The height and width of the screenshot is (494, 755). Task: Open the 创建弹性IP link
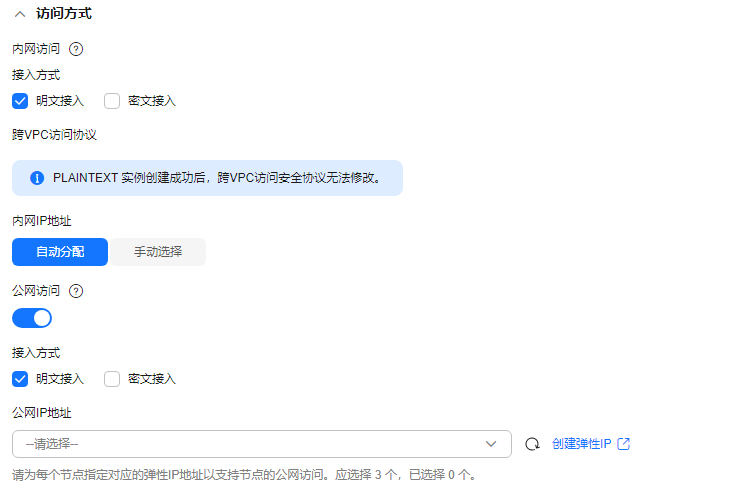pyautogui.click(x=582, y=443)
